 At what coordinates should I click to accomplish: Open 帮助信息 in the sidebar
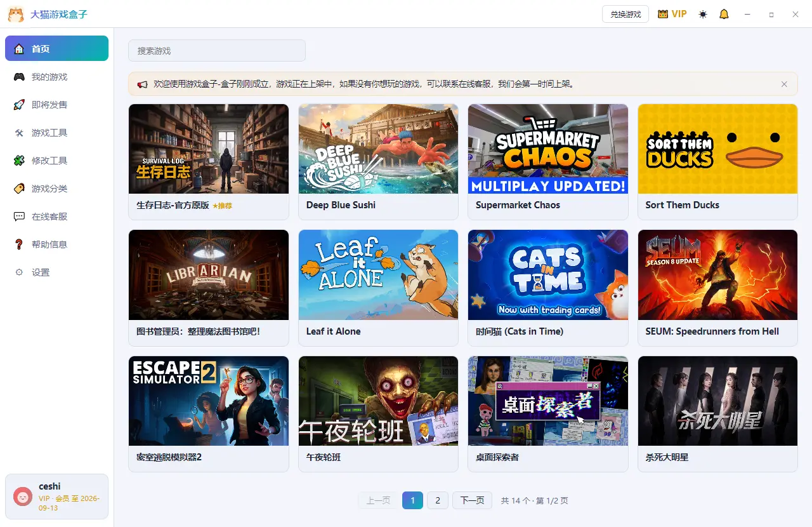click(x=56, y=244)
